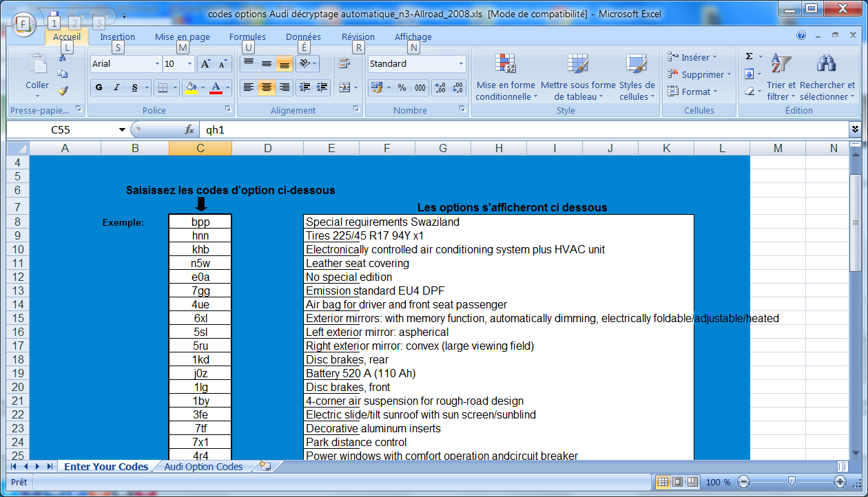The image size is (868, 497).
Task: Open the Audi Option Codes sheet
Action: 203,467
